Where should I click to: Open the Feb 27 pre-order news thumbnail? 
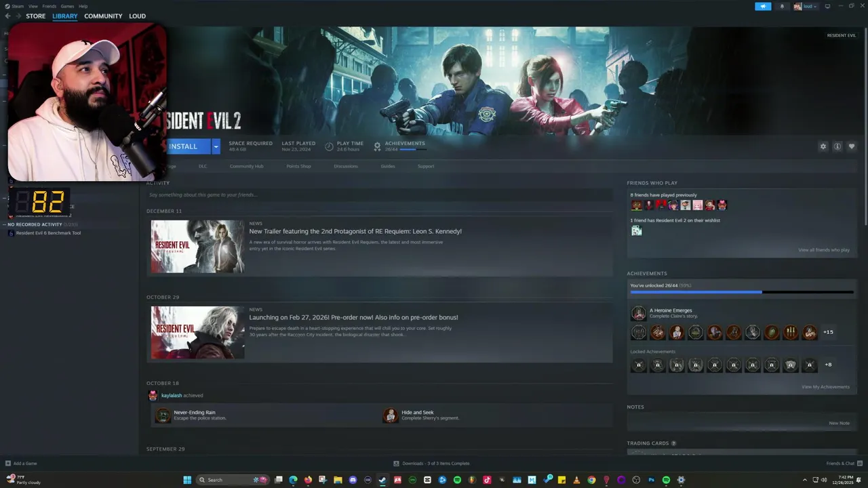click(197, 332)
